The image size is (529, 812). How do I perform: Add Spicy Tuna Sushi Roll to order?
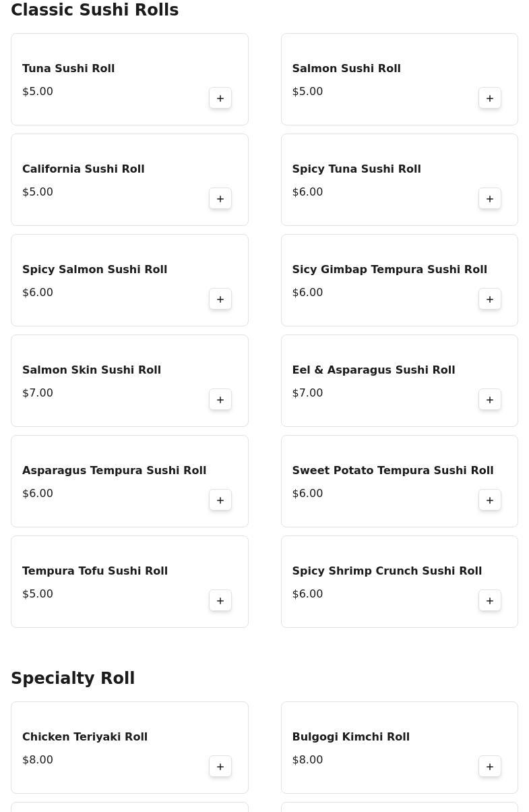pyautogui.click(x=490, y=199)
